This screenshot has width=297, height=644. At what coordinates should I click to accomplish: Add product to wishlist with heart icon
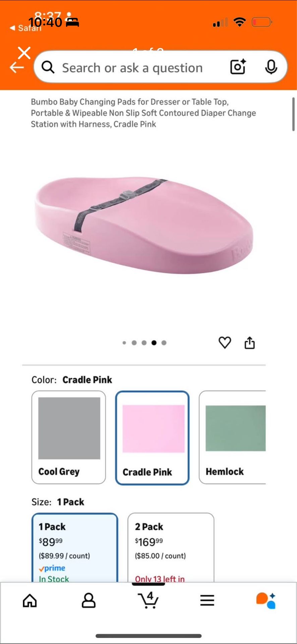click(225, 342)
